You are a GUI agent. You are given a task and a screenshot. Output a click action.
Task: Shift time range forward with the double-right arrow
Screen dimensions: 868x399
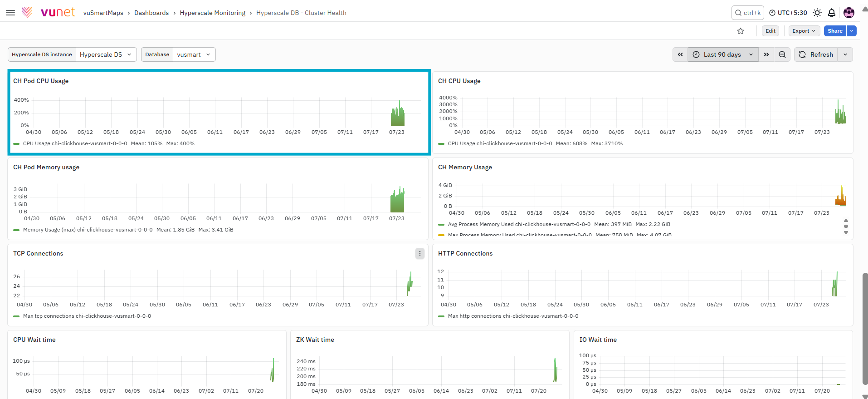[766, 54]
